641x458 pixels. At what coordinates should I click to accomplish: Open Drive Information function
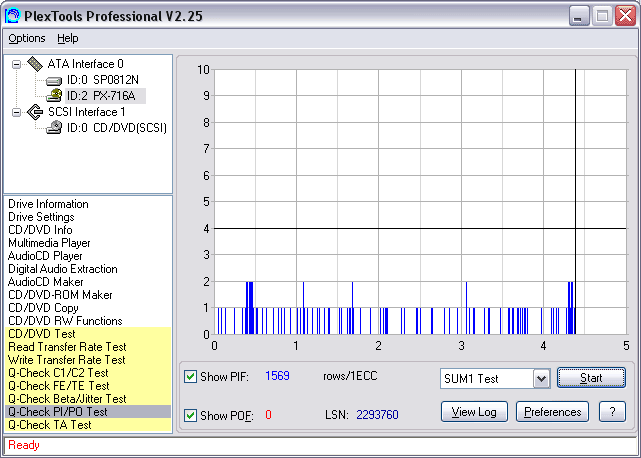click(x=48, y=204)
